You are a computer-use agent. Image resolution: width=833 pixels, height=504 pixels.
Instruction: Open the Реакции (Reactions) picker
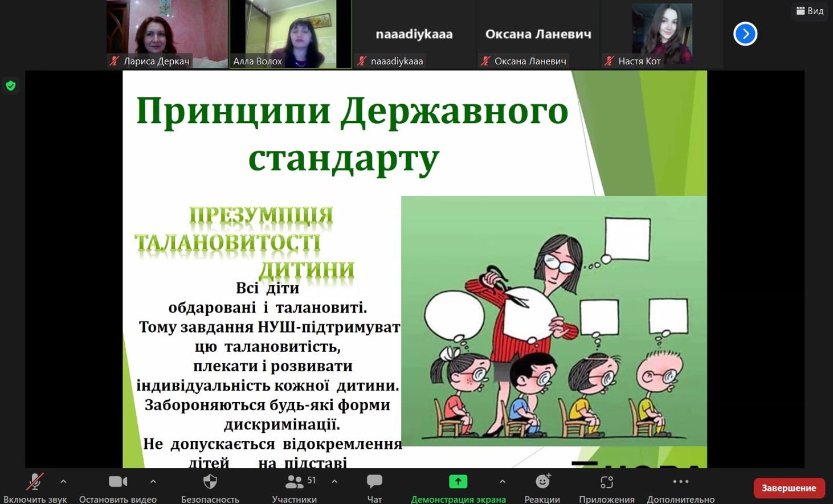[542, 481]
